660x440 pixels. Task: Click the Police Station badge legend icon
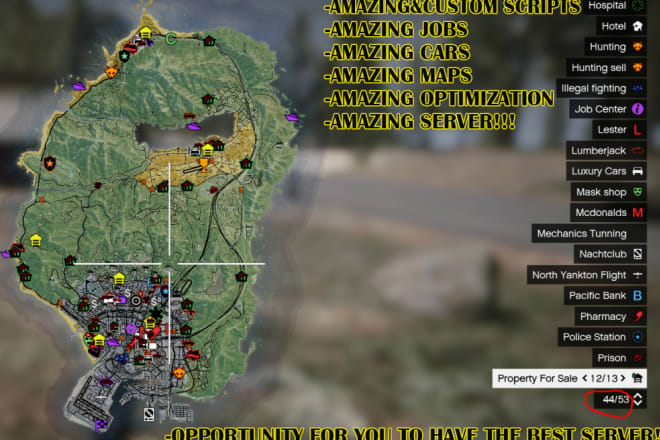pos(638,337)
